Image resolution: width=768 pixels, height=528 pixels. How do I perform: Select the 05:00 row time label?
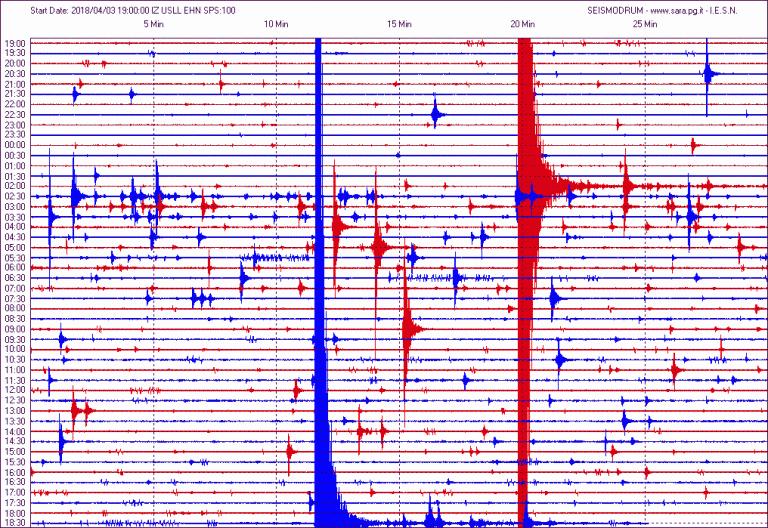click(15, 247)
